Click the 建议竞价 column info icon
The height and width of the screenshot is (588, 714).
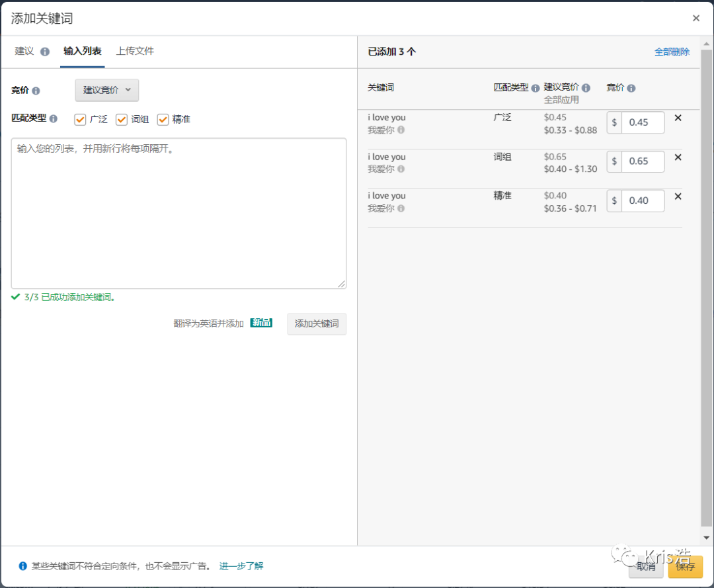tap(585, 89)
